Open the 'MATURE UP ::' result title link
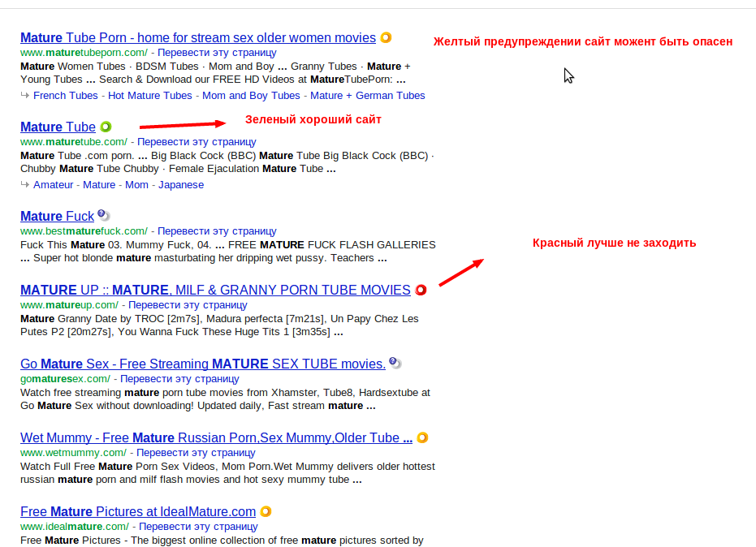The image size is (756, 547). coord(215,290)
